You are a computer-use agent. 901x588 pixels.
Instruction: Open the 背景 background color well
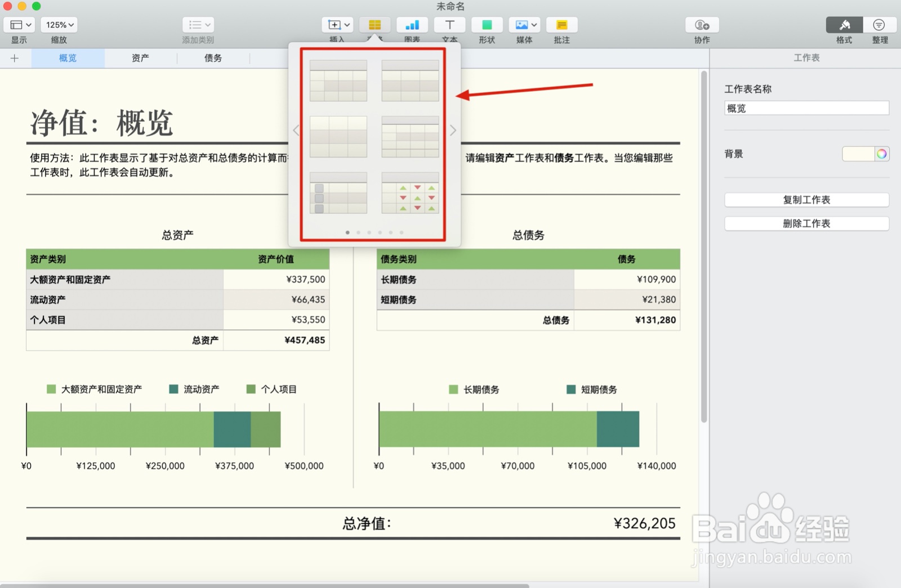[x=865, y=154]
